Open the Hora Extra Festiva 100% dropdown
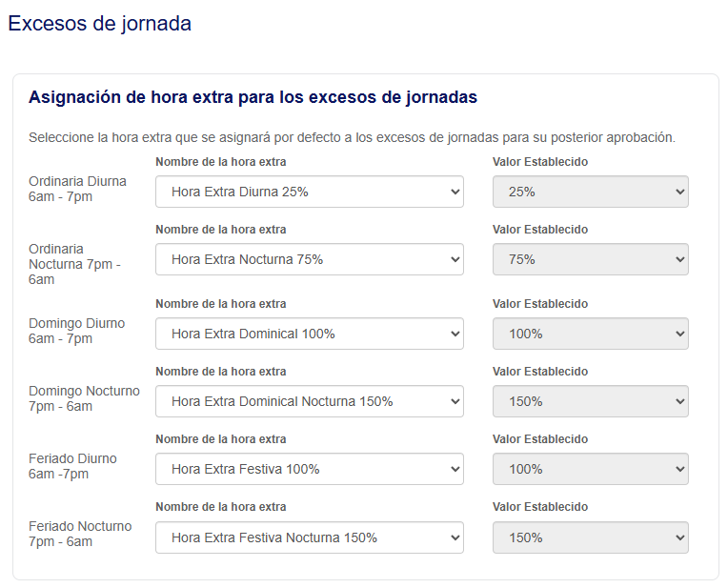 [309, 469]
